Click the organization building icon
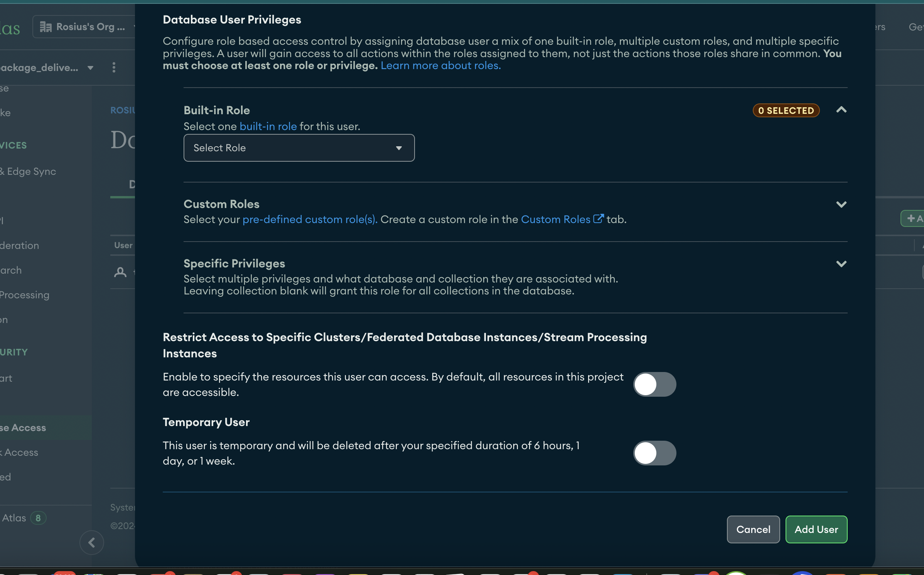 click(46, 27)
